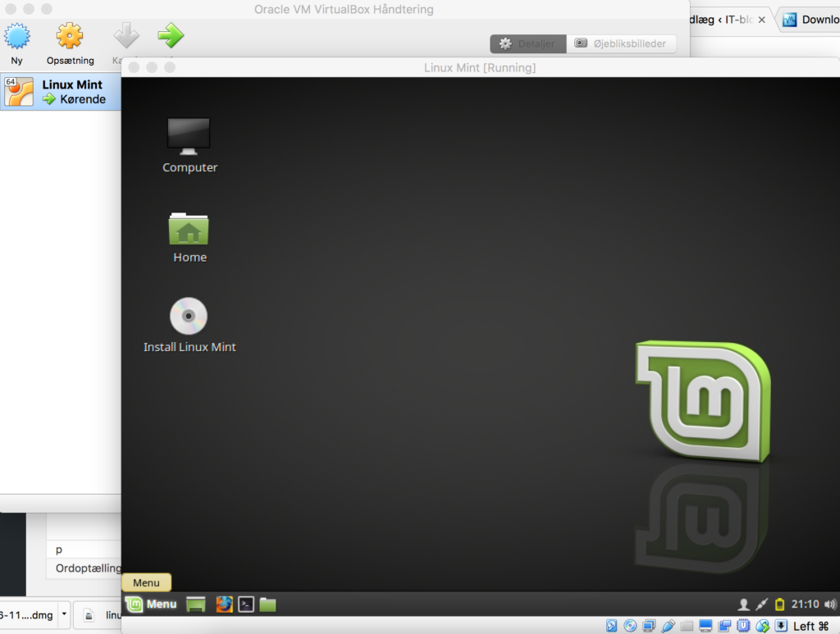Click the Left ⌘ host key indicator
Viewport: 840px width, 634px height.
(x=811, y=626)
